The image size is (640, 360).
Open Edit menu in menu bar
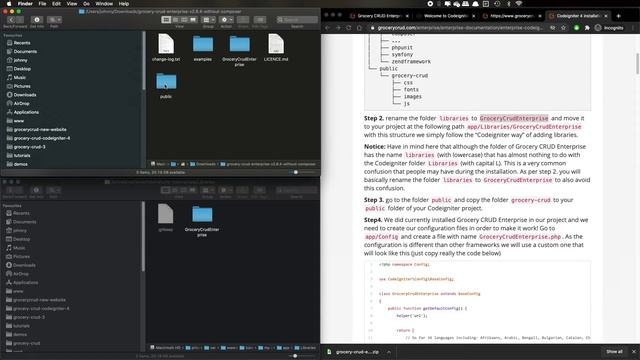[56, 4]
